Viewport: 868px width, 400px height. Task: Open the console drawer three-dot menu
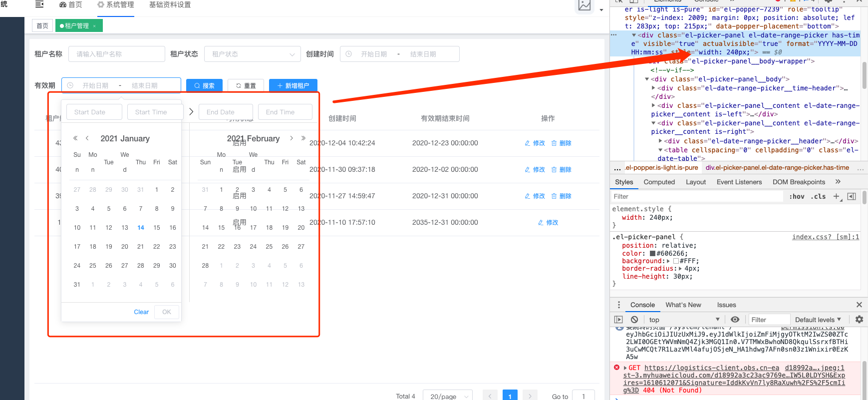point(619,305)
